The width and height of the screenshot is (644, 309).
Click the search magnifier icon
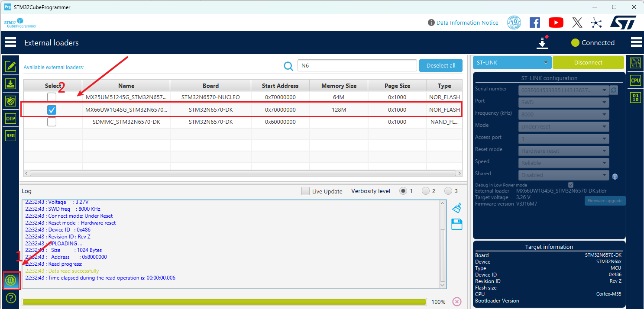(288, 66)
